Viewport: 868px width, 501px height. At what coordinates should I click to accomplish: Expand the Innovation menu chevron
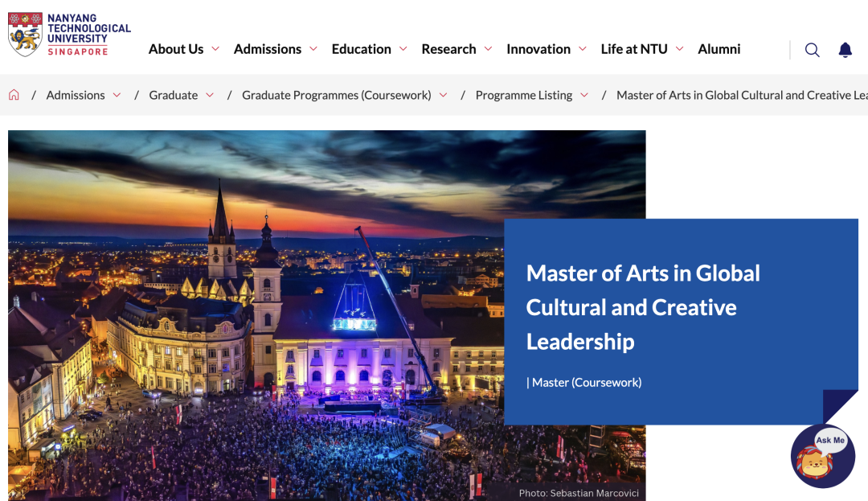583,49
